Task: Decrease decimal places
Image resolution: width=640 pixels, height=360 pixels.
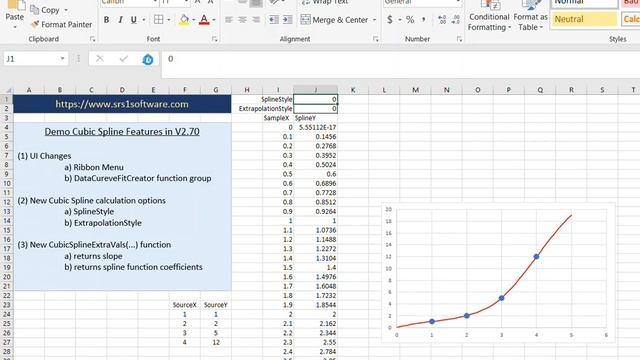Action: (x=456, y=20)
